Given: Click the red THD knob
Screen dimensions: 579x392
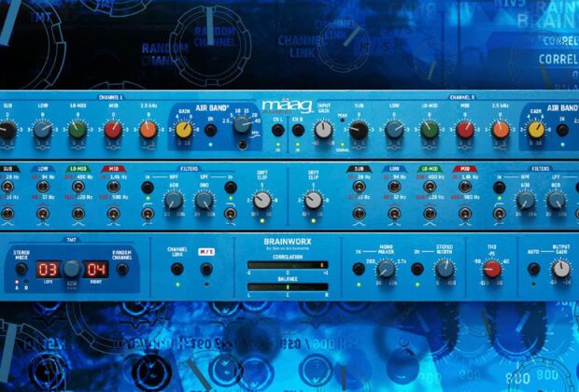Looking at the screenshot, I should click(x=492, y=269).
